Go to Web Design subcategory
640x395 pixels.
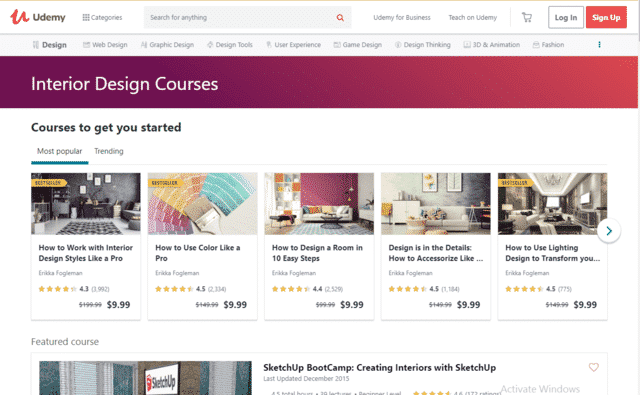point(105,45)
